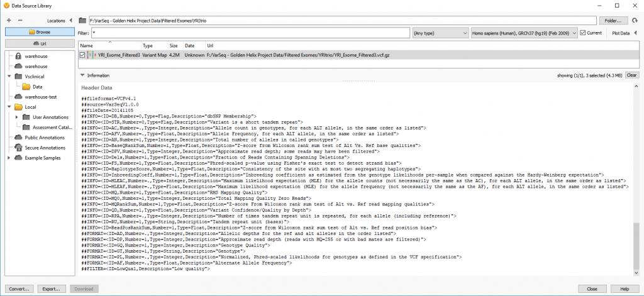Collapse the Locations panel arrow
This screenshot has height=296, width=644.
(71, 21)
